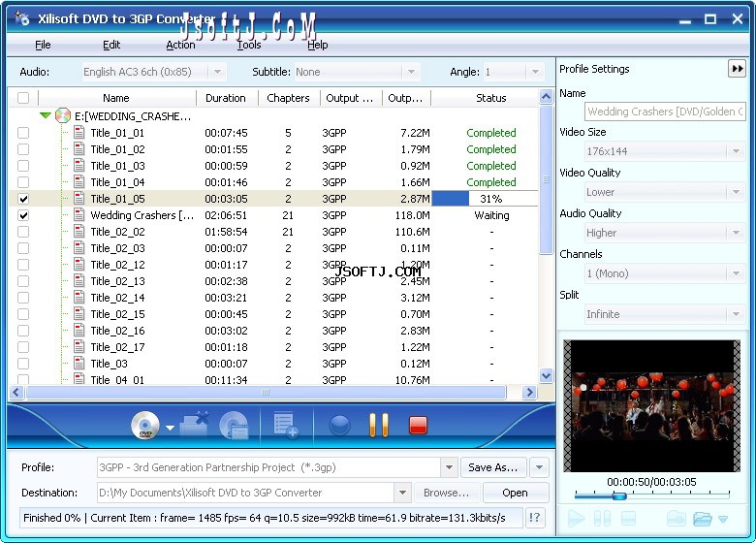The image size is (756, 543).
Task: Open the Video Quality dropdown
Action: point(736,192)
